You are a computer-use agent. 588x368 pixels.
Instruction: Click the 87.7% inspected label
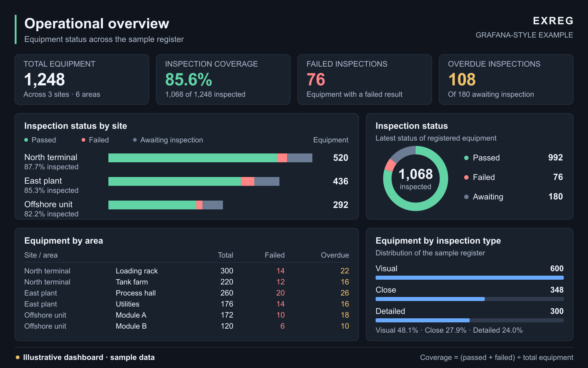tap(51, 167)
